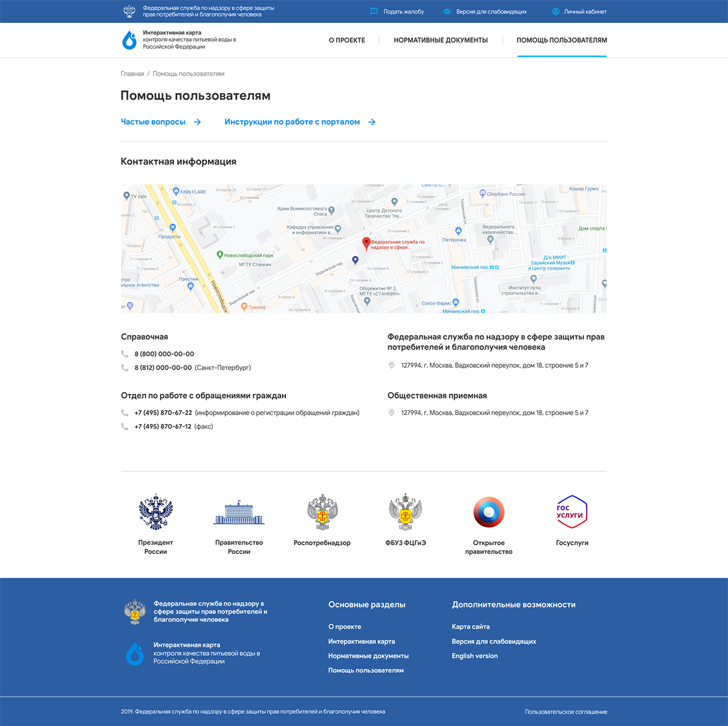The width and height of the screenshot is (728, 726).
Task: Click the Открытое правительство circular logo
Action: 489,512
